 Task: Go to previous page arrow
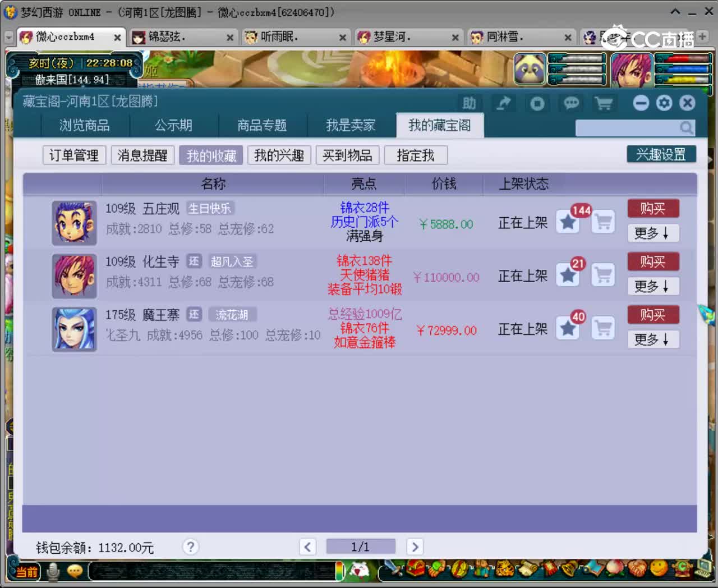307,546
